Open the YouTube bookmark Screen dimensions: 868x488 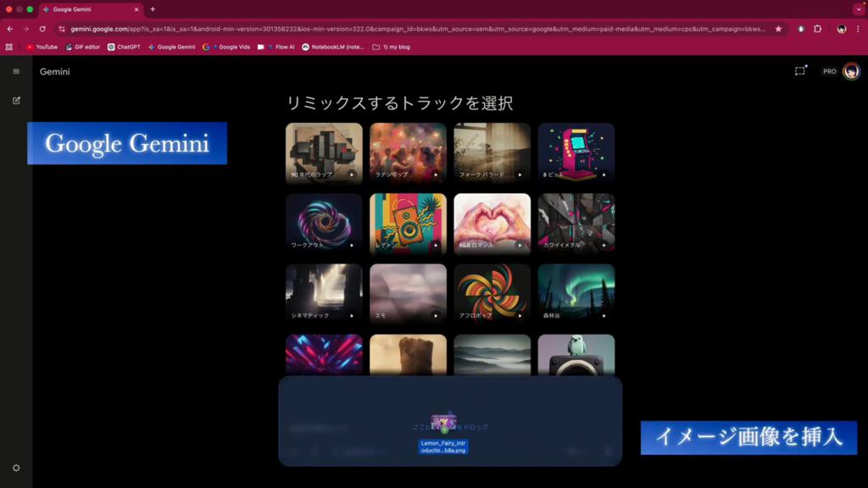(x=42, y=47)
